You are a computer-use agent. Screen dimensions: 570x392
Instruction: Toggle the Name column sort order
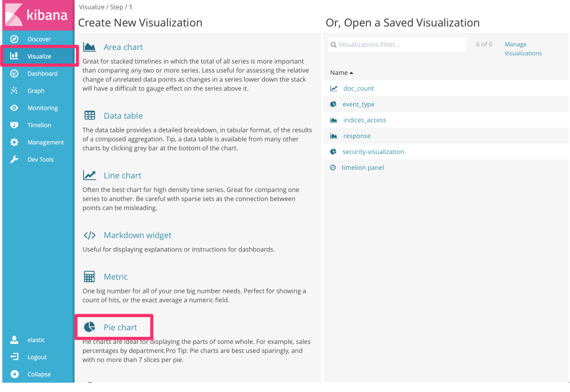tap(341, 72)
